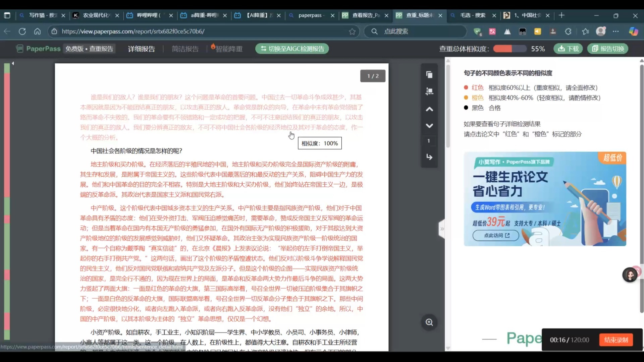Click the copy icon in the report toolbar
This screenshot has height=362, width=644.
(429, 75)
